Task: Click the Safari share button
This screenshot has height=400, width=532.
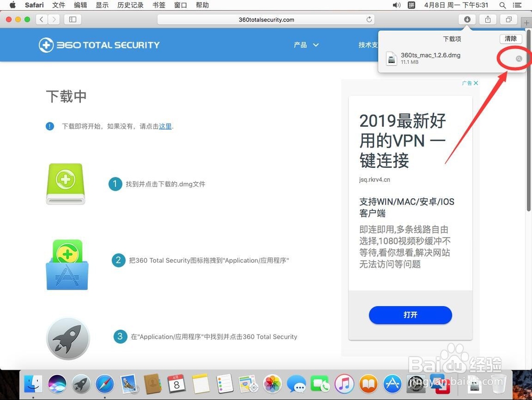Action: 487,19
